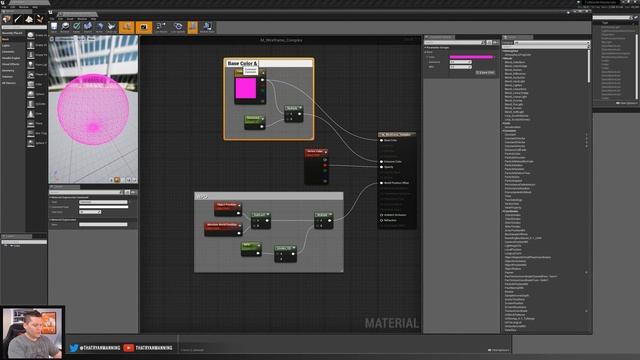
Task: Toggle the highlighted Connectors toolbar button
Action: (x=127, y=27)
